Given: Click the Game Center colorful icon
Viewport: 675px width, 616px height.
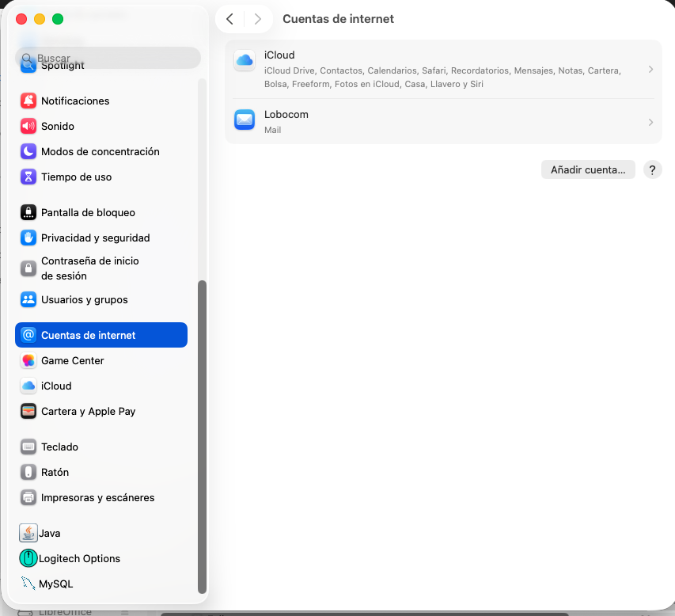Looking at the screenshot, I should tap(28, 360).
